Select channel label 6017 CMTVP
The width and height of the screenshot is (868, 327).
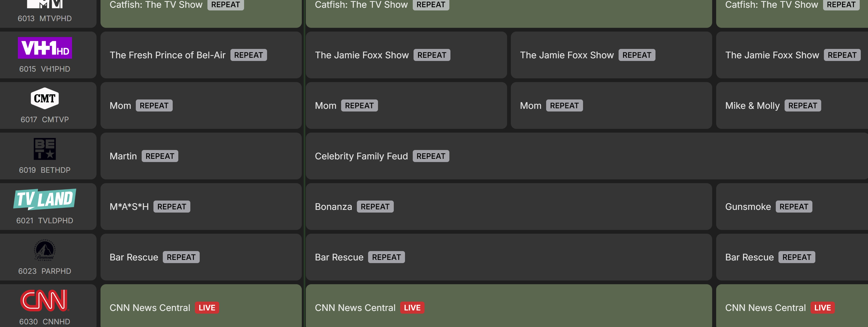point(45,119)
